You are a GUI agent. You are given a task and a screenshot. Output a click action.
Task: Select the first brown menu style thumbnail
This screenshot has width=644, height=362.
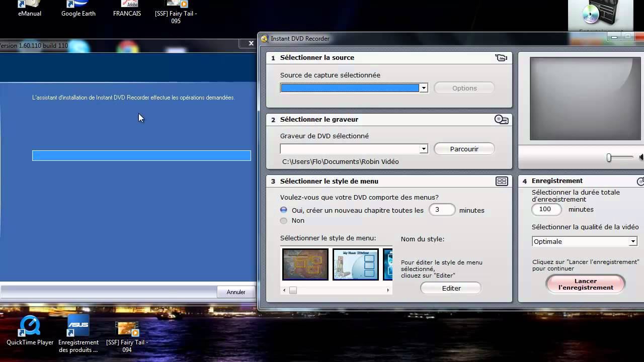pos(305,264)
